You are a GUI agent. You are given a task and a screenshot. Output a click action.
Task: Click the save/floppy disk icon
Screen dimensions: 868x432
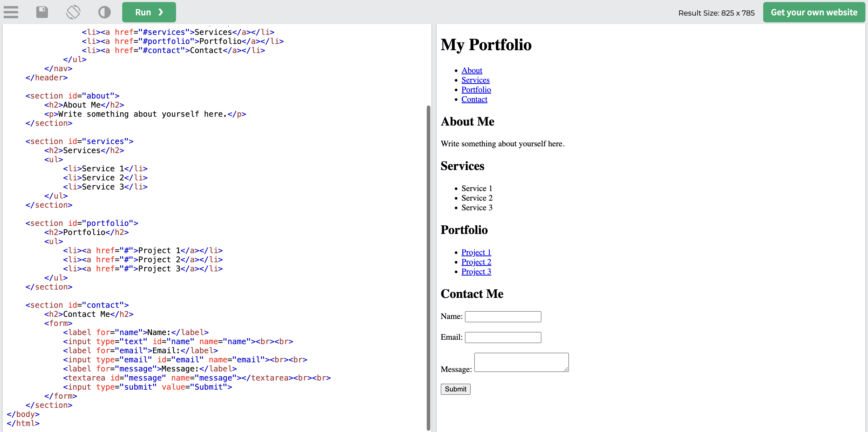43,12
